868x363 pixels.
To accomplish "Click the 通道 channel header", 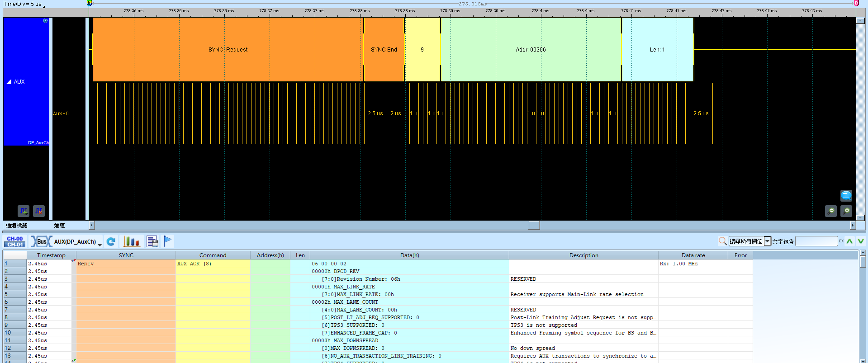I will 60,225.
